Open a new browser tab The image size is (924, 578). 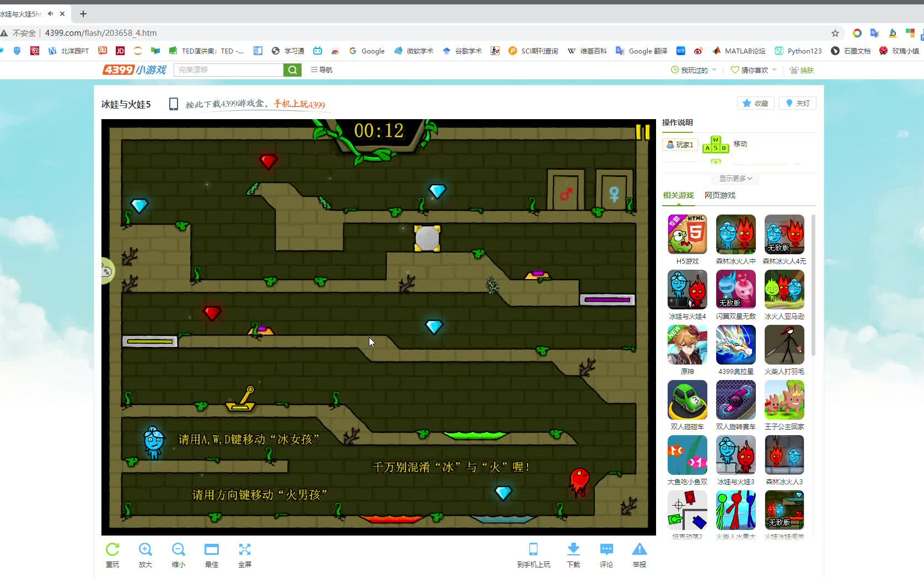83,14
